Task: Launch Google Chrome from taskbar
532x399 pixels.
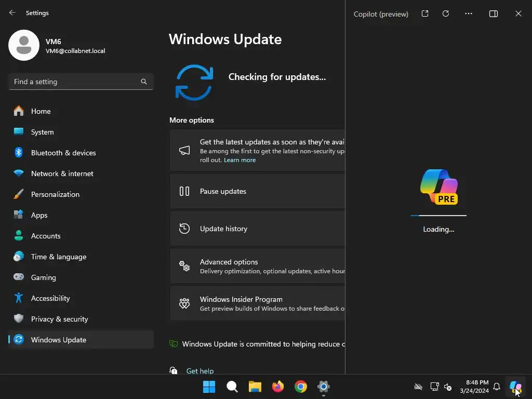Action: pyautogui.click(x=301, y=387)
